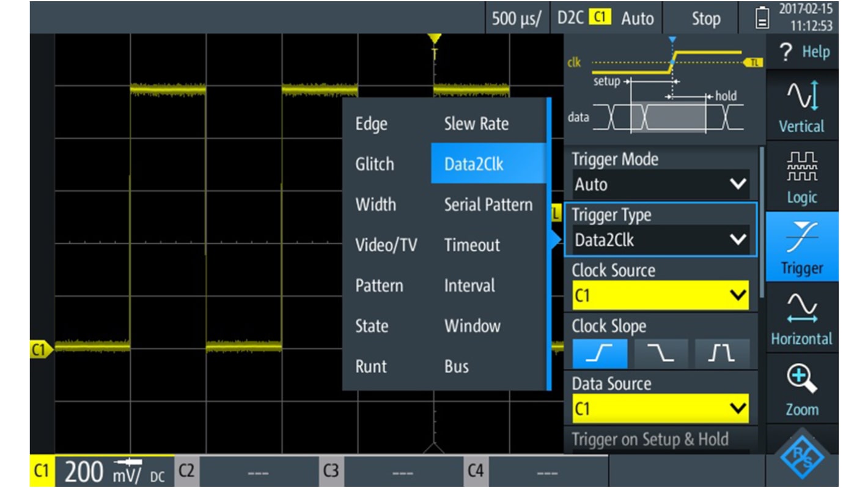Open the Data Source C1 dropdown

tap(660, 409)
